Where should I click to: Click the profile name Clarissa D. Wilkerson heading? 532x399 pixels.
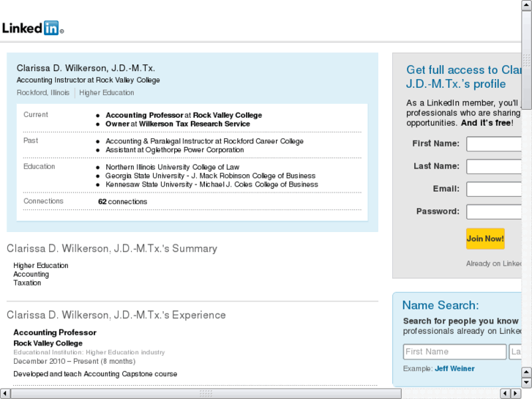[86, 68]
